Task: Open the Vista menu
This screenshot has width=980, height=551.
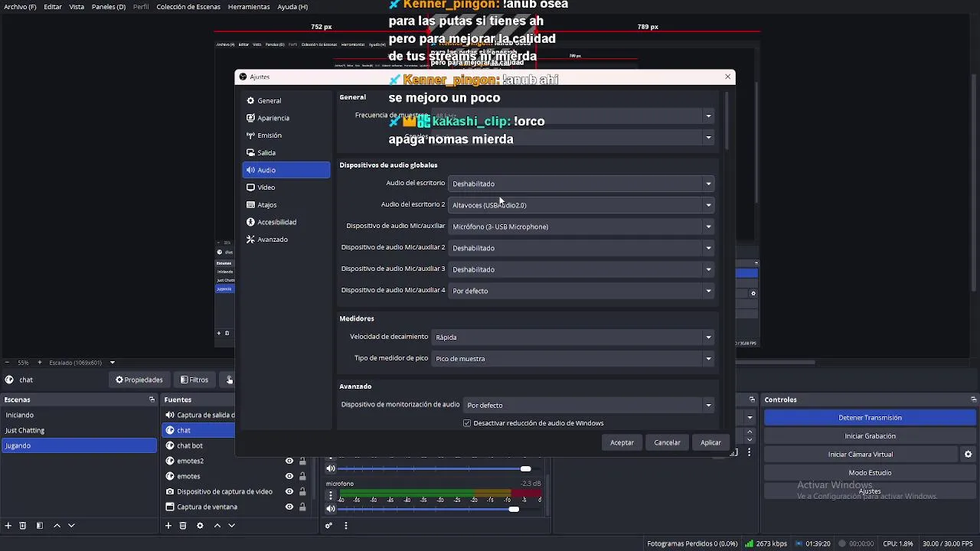Action: [x=77, y=7]
